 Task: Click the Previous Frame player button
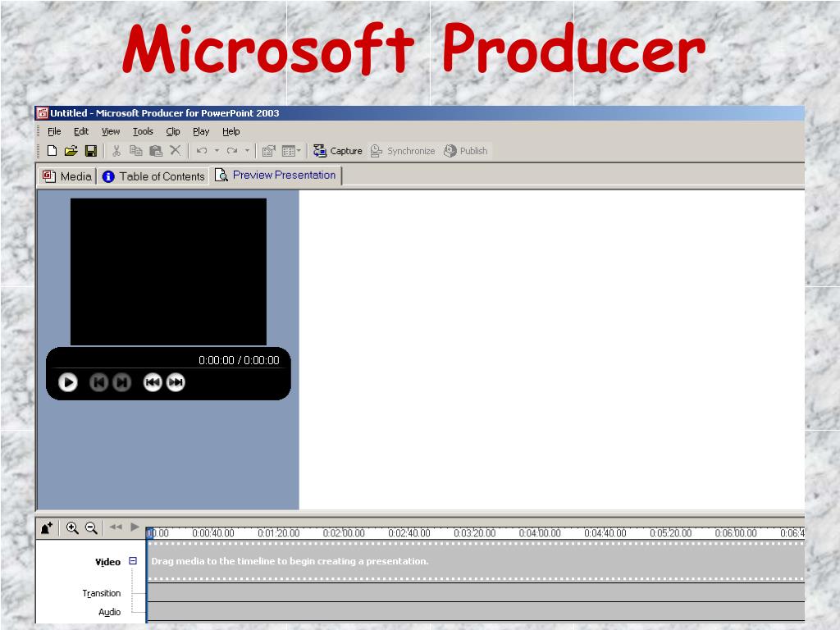coord(99,382)
